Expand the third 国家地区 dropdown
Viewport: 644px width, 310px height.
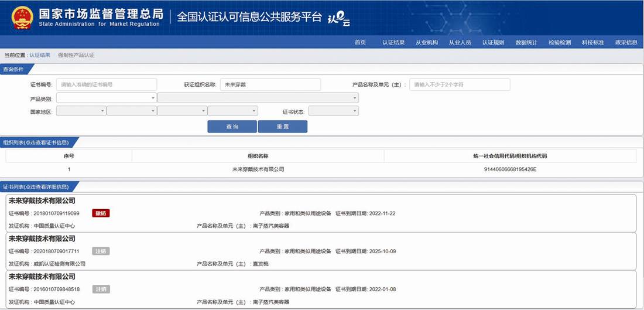tap(182, 111)
